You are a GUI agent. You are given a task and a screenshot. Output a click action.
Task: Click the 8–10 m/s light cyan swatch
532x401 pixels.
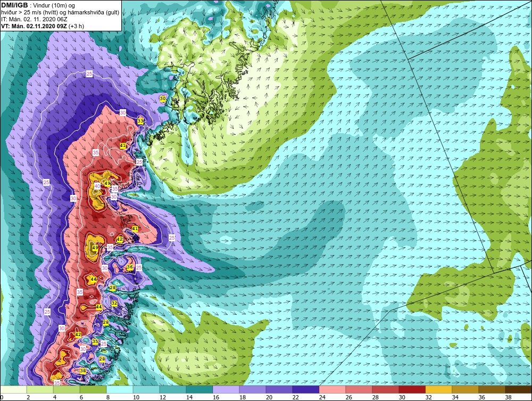[x=120, y=389]
